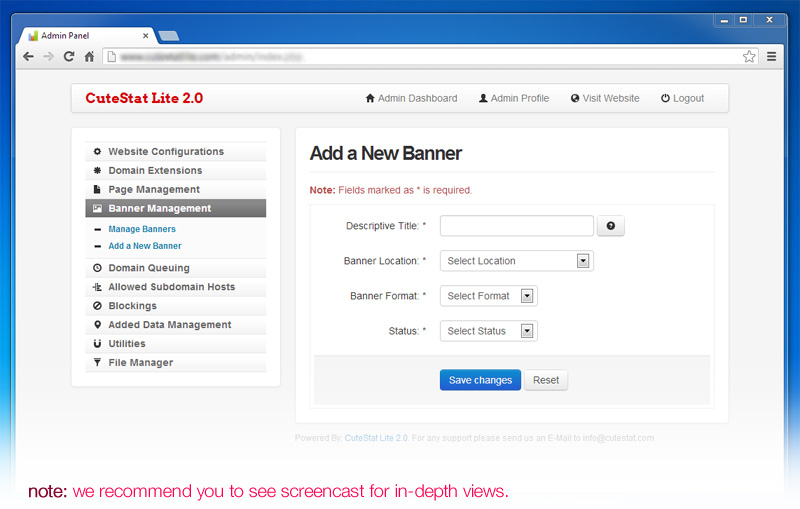Select the Admin Panel browser tab
Screen dimensions: 800x509
[x=86, y=36]
